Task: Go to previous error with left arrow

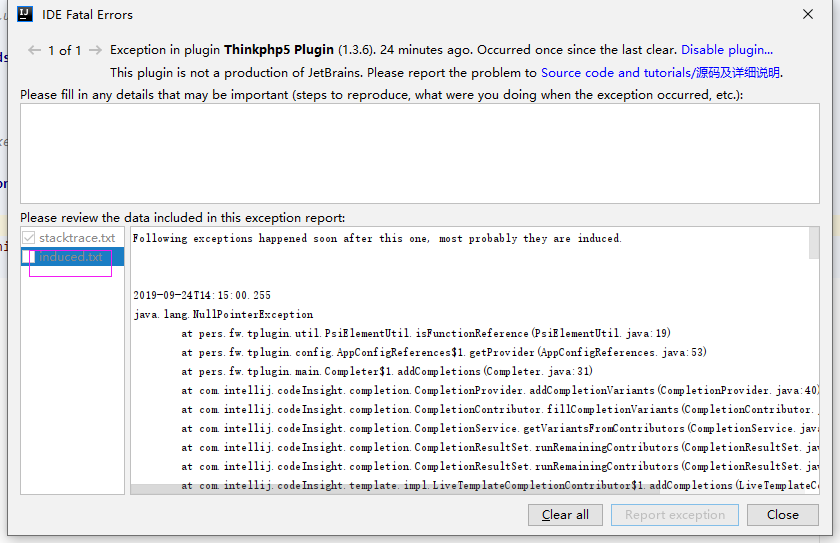Action: click(x=34, y=50)
